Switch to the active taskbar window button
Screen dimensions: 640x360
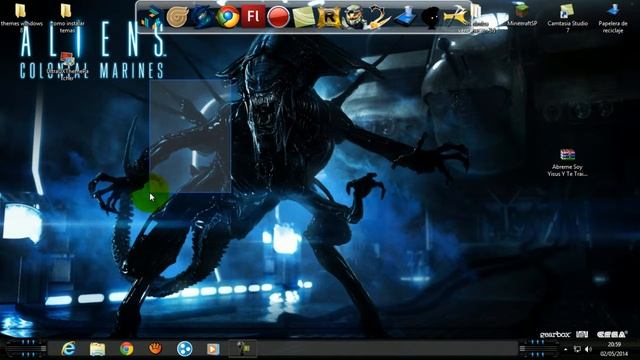tap(242, 349)
